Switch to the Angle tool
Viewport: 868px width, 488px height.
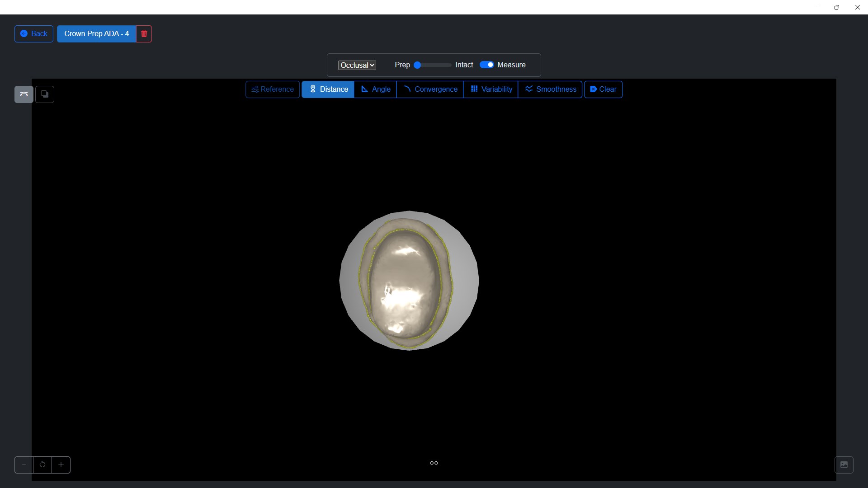(375, 89)
